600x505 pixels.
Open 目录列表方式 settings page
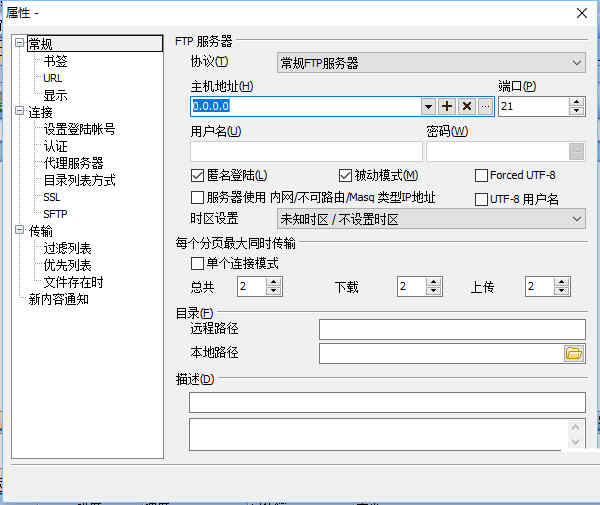(x=79, y=180)
